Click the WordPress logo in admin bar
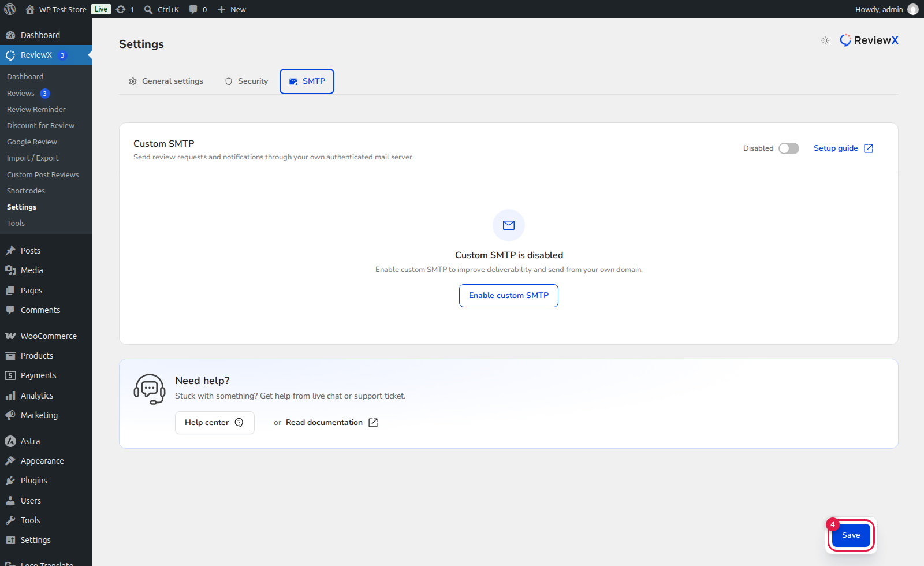The height and width of the screenshot is (566, 924). [10, 9]
